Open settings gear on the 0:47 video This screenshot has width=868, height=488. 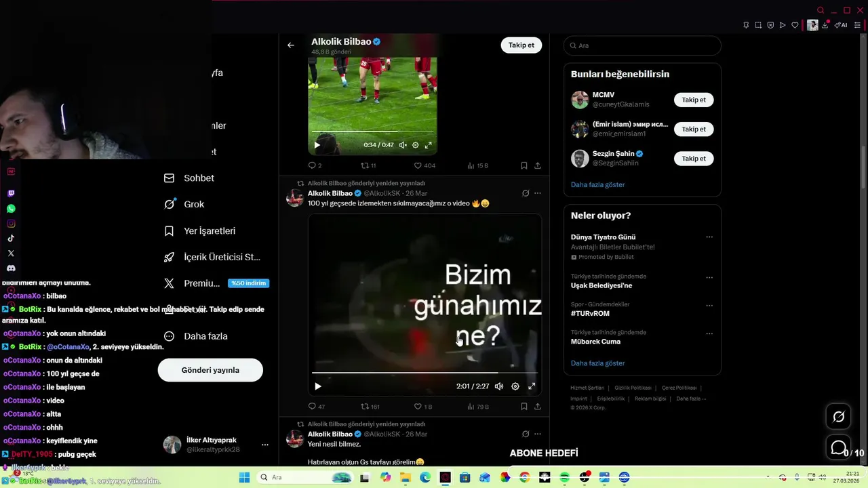[x=416, y=145]
